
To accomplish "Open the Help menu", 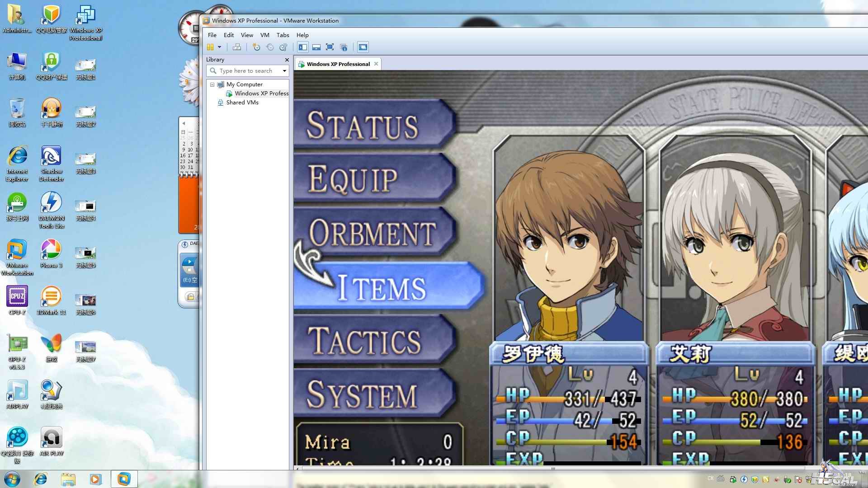I will click(302, 35).
